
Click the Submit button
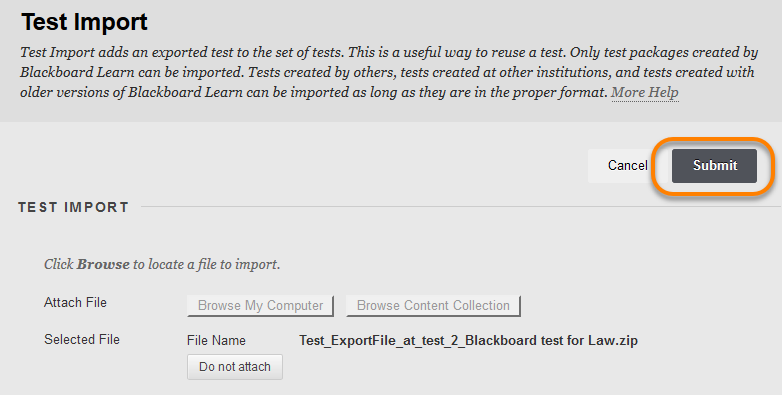point(714,166)
